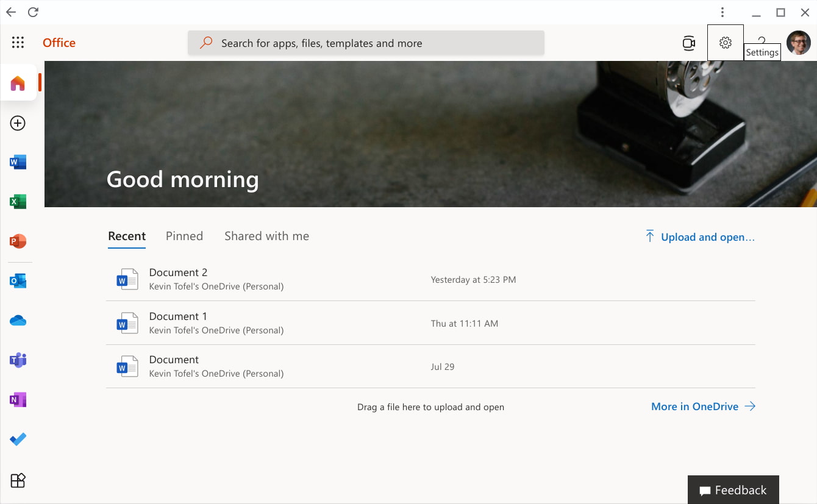Click the 'Jul 29' date text

click(443, 367)
